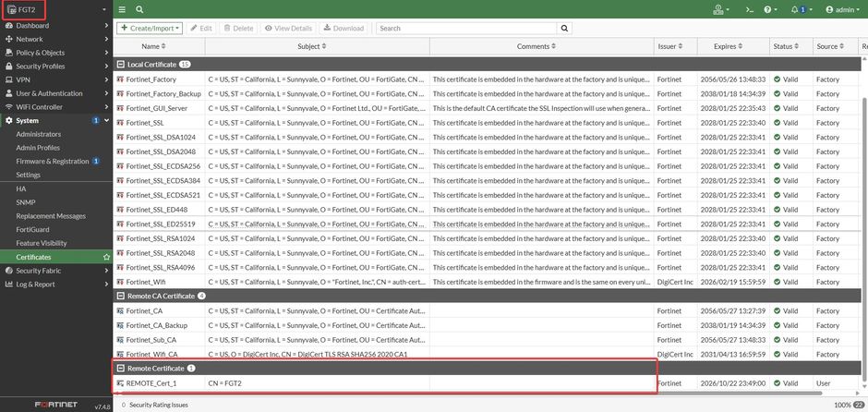The image size is (868, 412).
Task: Favorite the Certificates page star icon
Action: tap(106, 257)
